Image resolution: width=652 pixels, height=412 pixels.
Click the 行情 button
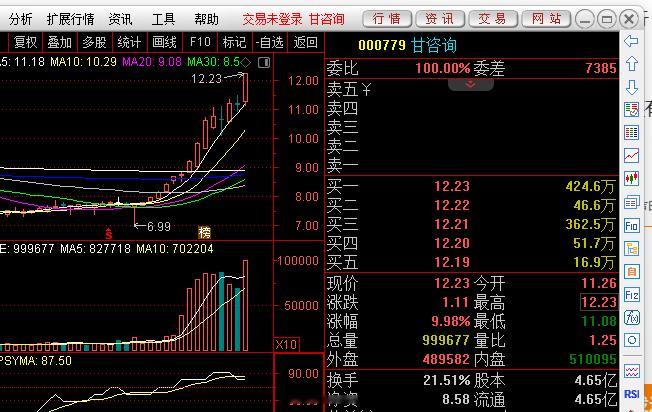coord(387,19)
